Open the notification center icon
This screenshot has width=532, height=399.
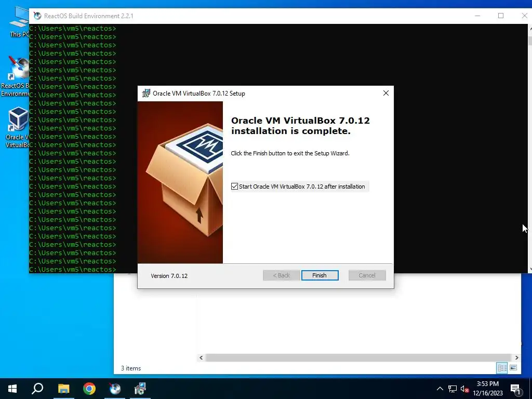point(515,389)
